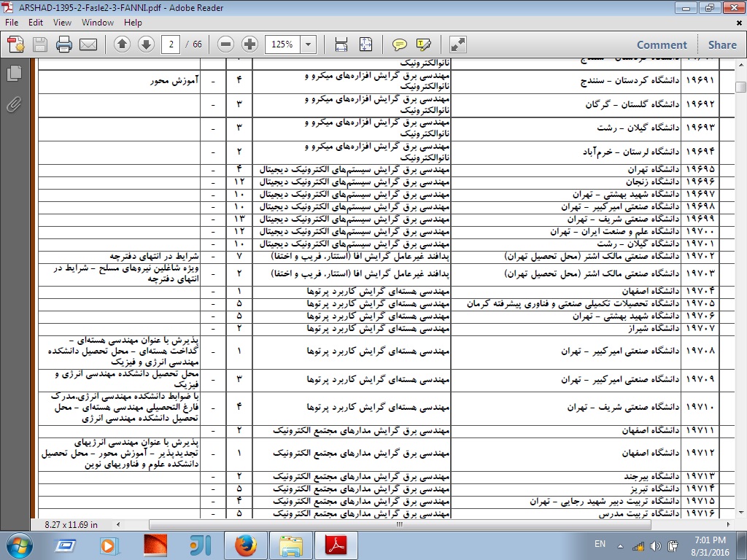
Task: Click the envelope Send Email icon
Action: click(88, 44)
